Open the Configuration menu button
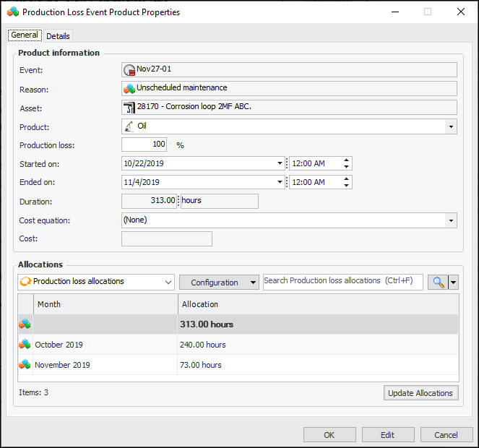The image size is (479, 448). click(219, 283)
